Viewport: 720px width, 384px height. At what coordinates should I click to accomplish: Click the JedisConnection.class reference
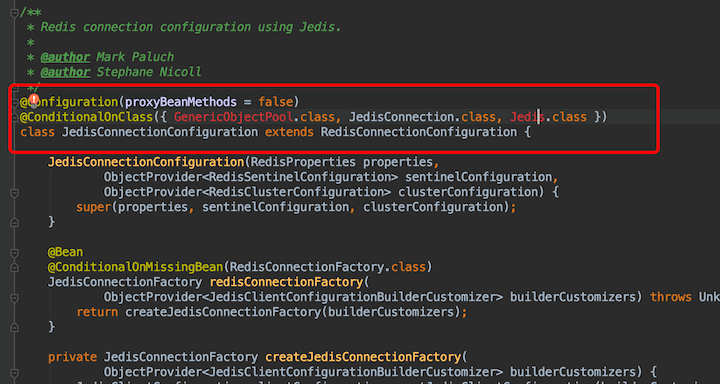pyautogui.click(x=422, y=117)
